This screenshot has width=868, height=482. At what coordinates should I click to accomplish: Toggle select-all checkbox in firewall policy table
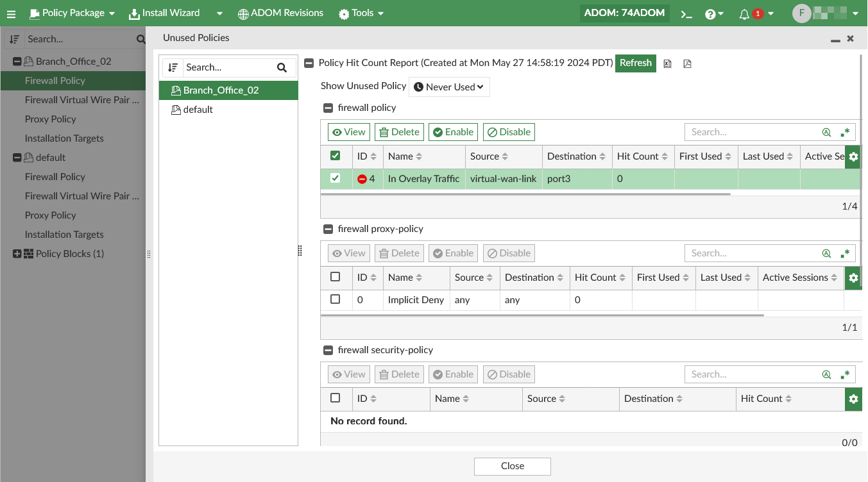pyautogui.click(x=335, y=156)
